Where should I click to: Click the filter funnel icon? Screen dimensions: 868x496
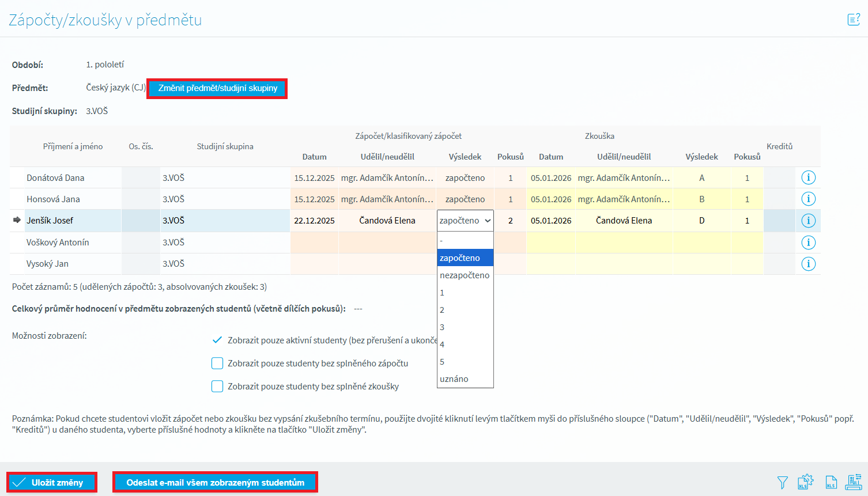click(x=782, y=483)
